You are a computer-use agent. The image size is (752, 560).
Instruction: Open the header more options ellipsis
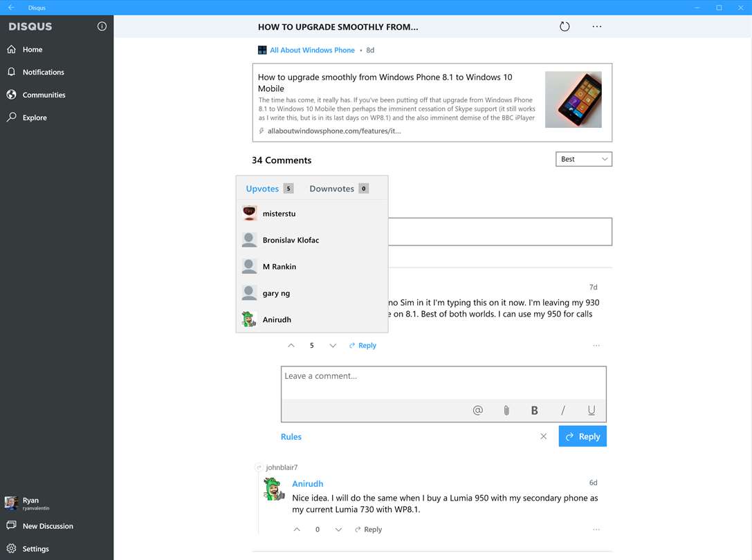[596, 26]
